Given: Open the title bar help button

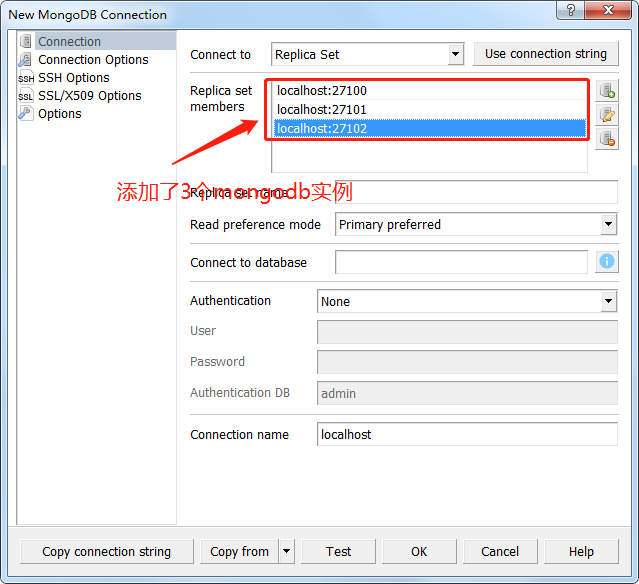Looking at the screenshot, I should [571, 10].
